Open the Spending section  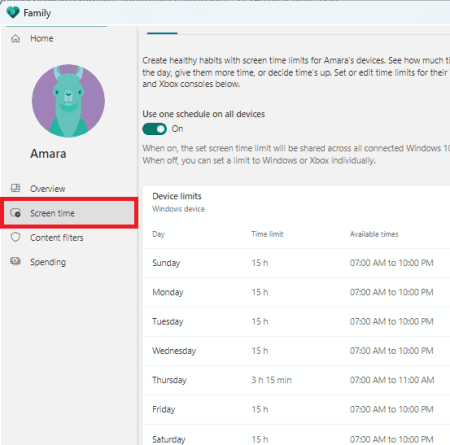(x=48, y=262)
